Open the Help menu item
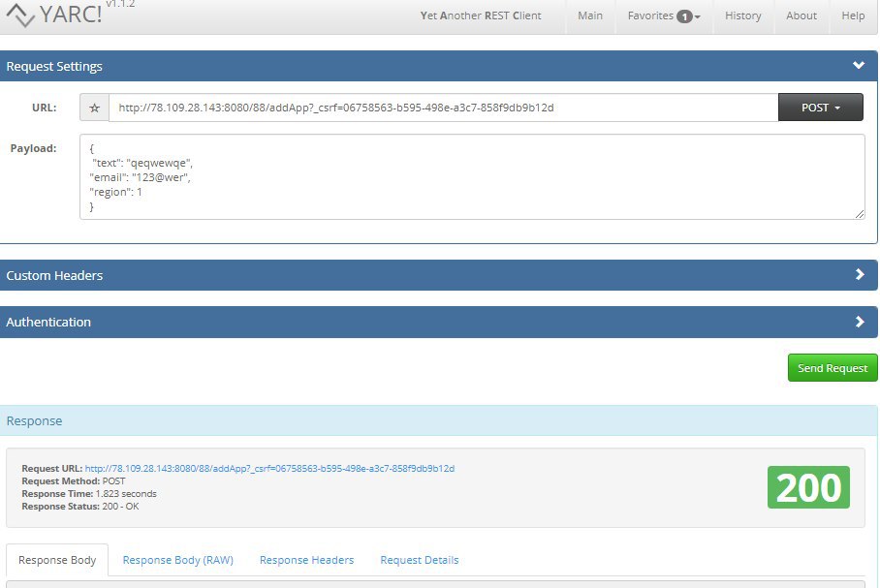This screenshot has height=588, width=880. [x=853, y=16]
